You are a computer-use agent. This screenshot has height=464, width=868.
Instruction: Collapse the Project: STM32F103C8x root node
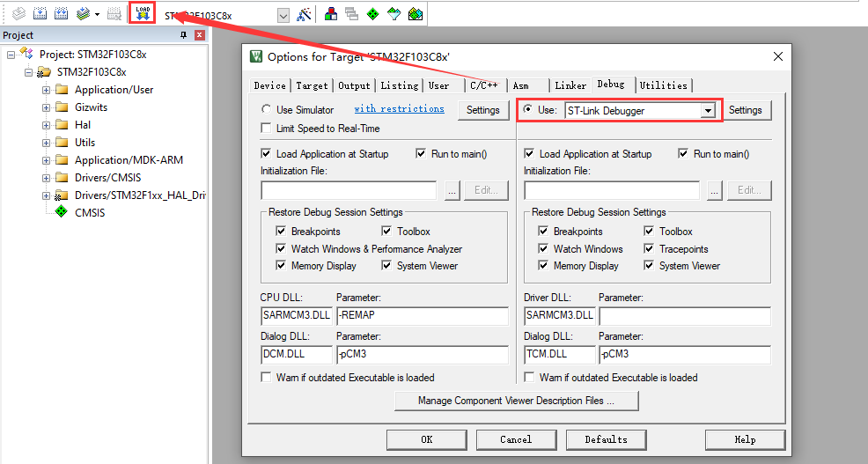pos(11,55)
